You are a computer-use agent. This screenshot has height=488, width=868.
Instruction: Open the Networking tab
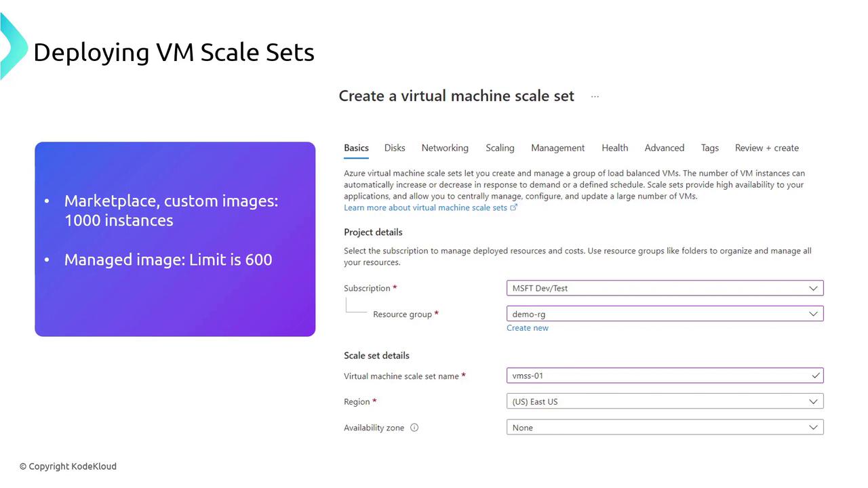click(445, 148)
